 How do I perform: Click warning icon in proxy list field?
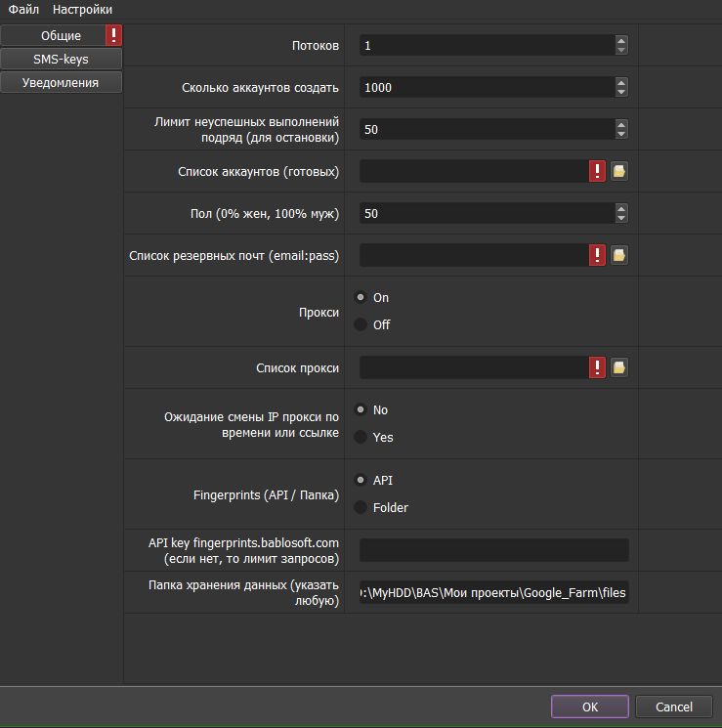coord(597,367)
